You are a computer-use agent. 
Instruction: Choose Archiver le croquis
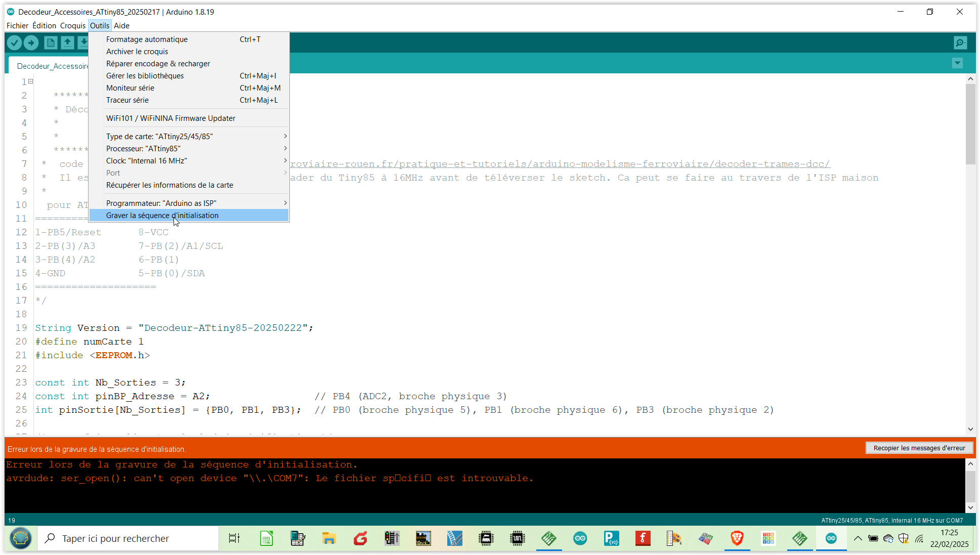tap(189, 52)
